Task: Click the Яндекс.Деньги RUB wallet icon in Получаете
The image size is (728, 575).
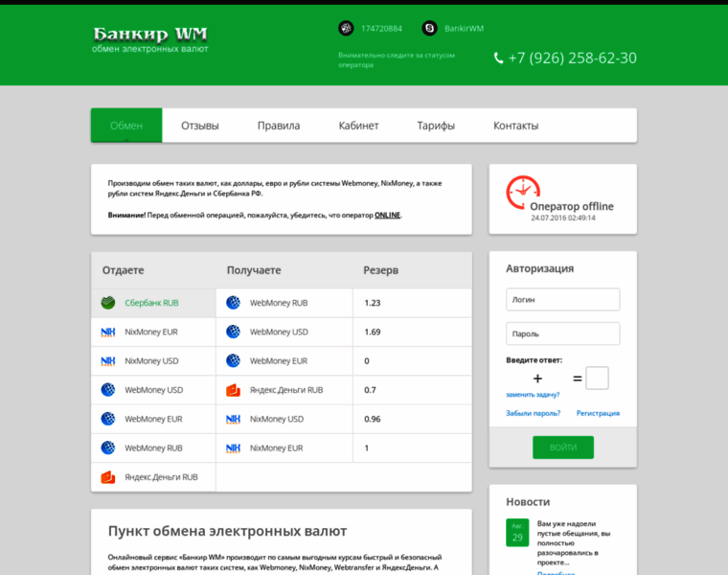Action: coord(233,390)
